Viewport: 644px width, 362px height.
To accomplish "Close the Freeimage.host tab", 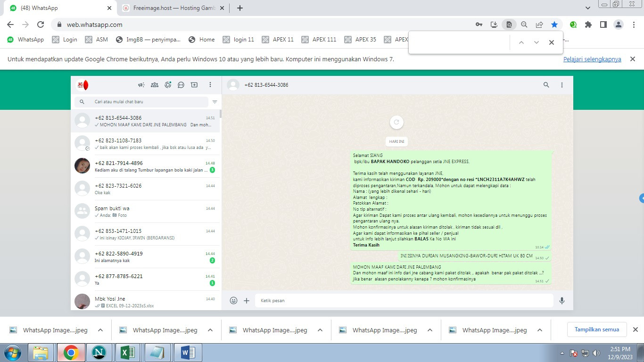I will click(x=222, y=8).
